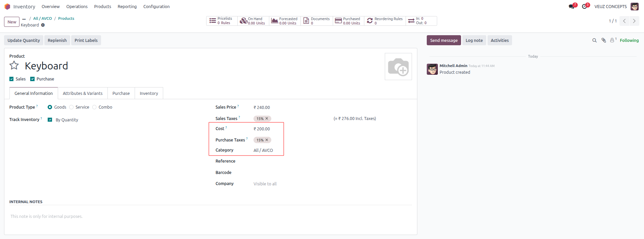Remove the 15% tag from Sales Taxes
644x239 pixels.
(x=267, y=119)
